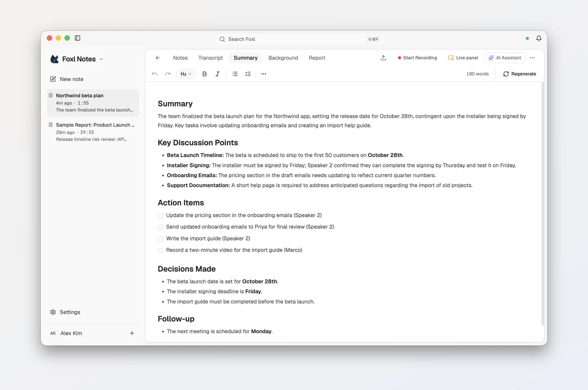Create a new note
This screenshot has height=390, width=588.
(67, 79)
